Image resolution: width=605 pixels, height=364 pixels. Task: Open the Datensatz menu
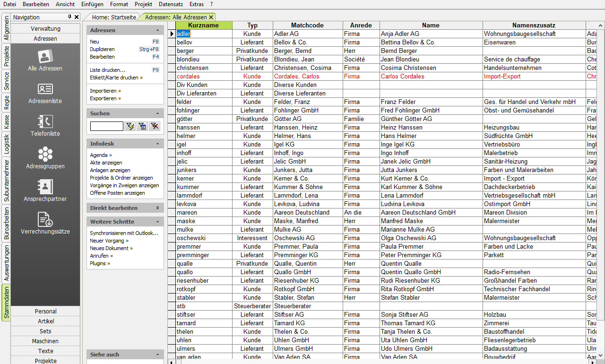(x=171, y=4)
